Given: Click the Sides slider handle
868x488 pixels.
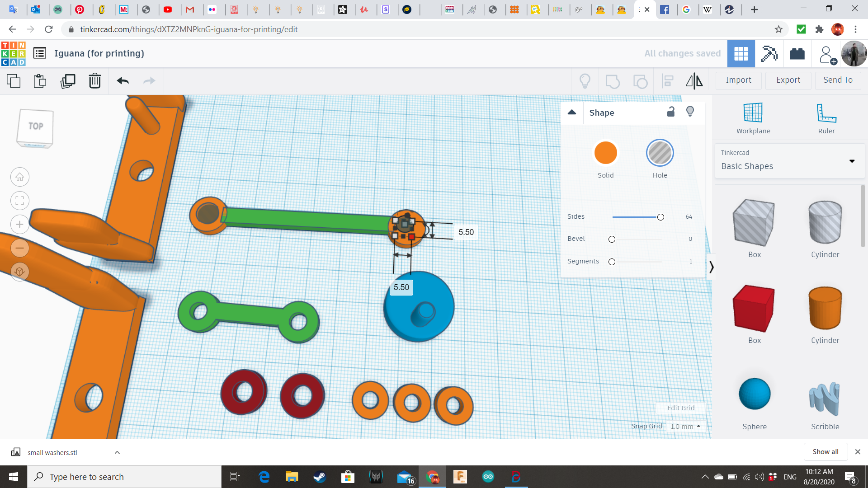Looking at the screenshot, I should tap(660, 217).
